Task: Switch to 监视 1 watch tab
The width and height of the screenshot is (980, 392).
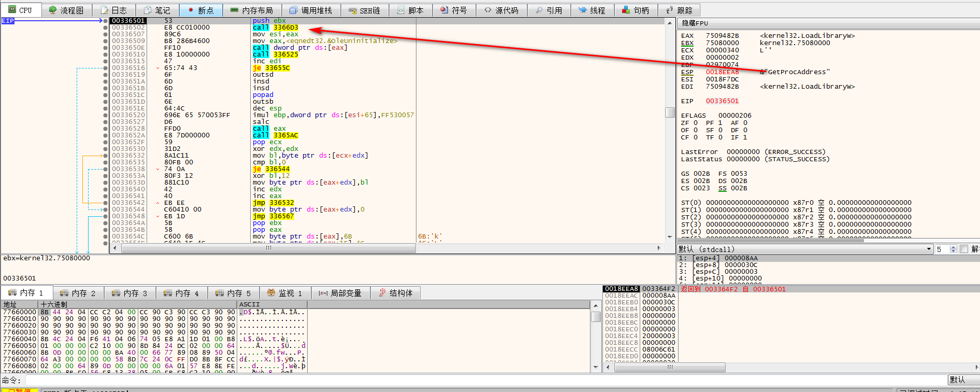Action: pyautogui.click(x=284, y=293)
